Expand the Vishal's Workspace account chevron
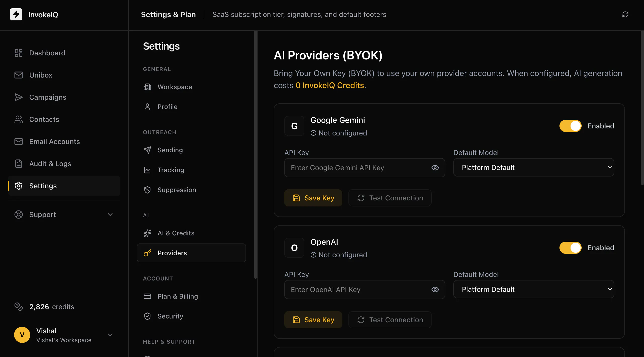This screenshot has width=644, height=357. tap(110, 335)
